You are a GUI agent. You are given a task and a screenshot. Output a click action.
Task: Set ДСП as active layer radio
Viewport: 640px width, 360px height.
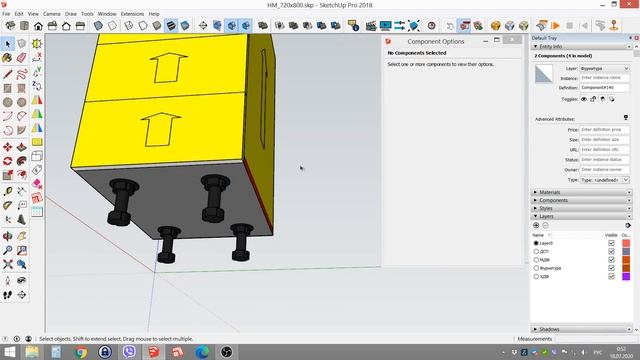tap(536, 251)
